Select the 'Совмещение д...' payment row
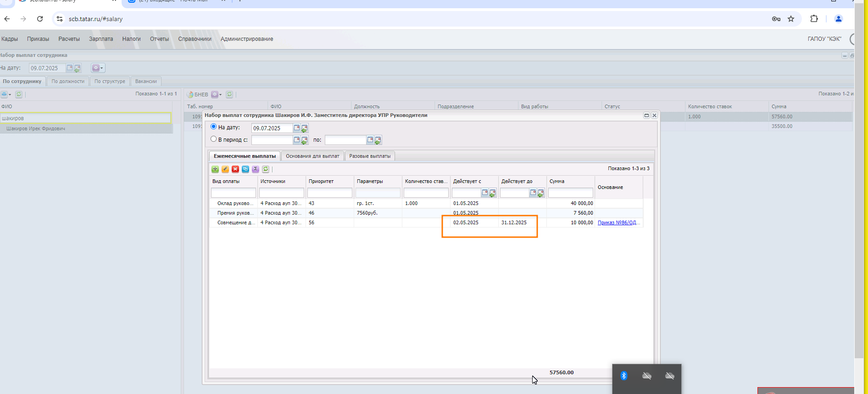Image resolution: width=868 pixels, height=394 pixels. 426,222
